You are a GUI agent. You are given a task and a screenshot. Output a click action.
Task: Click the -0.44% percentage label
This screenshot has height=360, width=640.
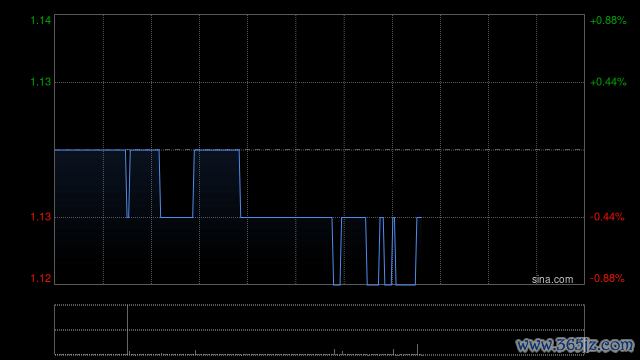pos(607,217)
